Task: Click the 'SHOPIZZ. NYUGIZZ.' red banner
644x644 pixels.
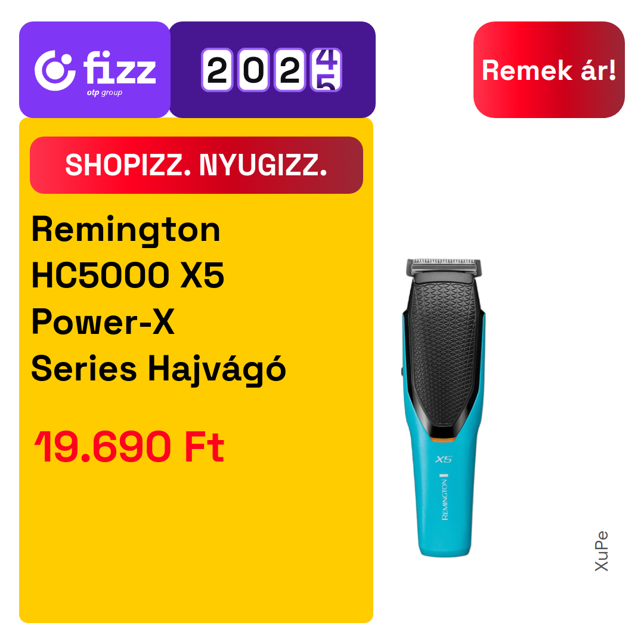Action: click(x=196, y=165)
